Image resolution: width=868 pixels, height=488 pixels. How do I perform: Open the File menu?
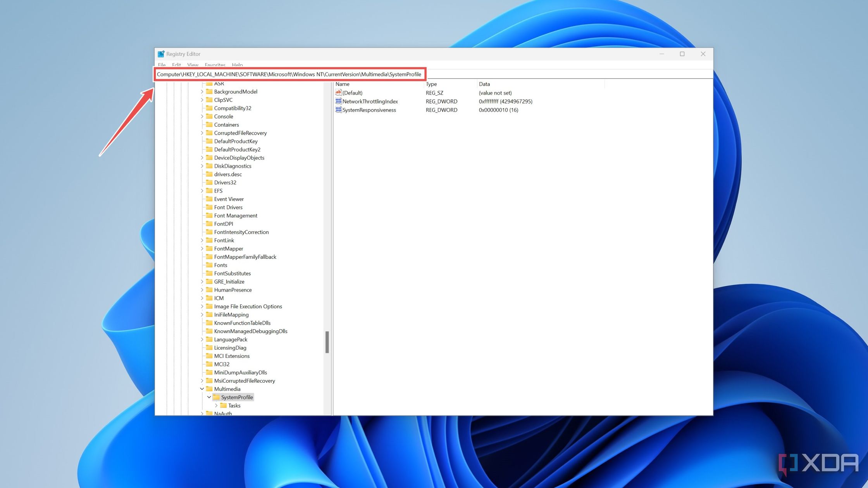tap(161, 64)
